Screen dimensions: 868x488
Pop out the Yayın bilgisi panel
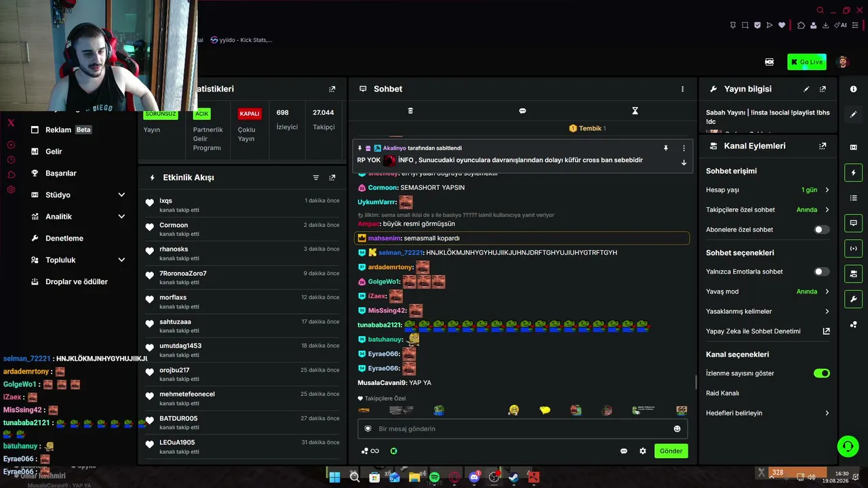(823, 89)
